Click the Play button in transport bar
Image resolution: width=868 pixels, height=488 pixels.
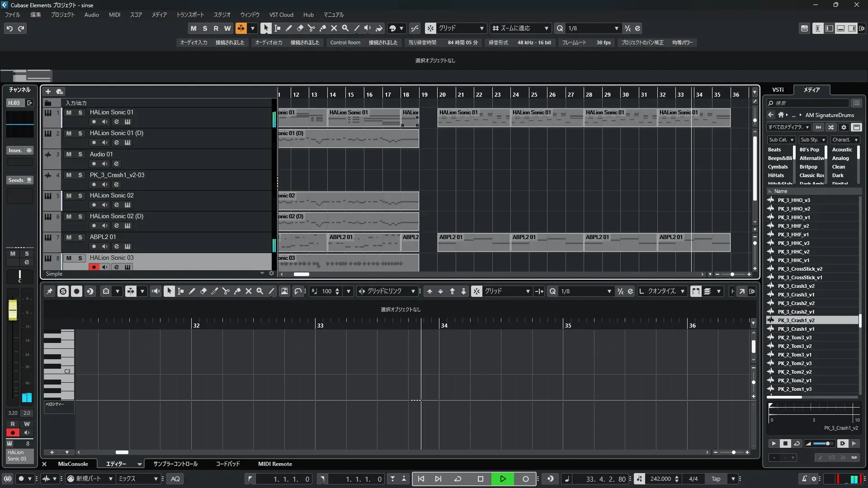tap(503, 479)
